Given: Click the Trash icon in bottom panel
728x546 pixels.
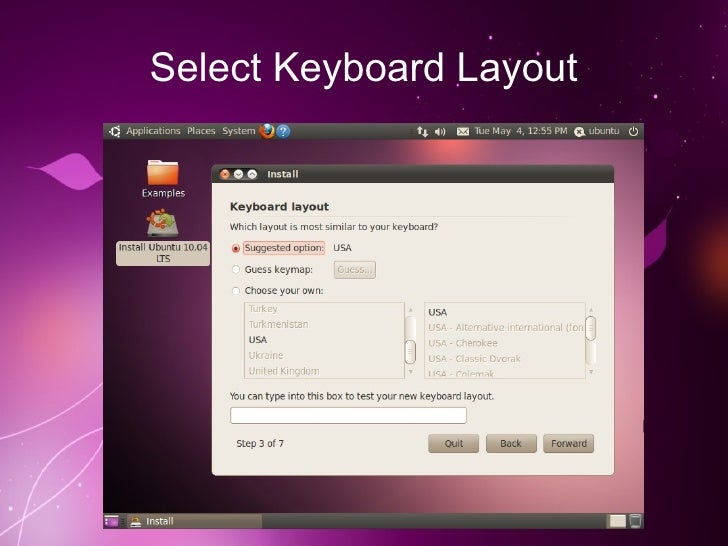Looking at the screenshot, I should tap(635, 521).
